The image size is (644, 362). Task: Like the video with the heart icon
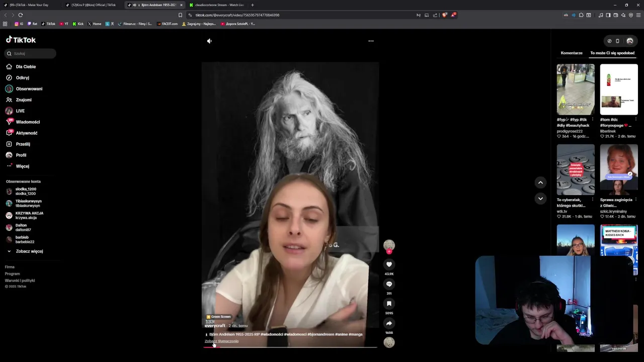tap(389, 264)
